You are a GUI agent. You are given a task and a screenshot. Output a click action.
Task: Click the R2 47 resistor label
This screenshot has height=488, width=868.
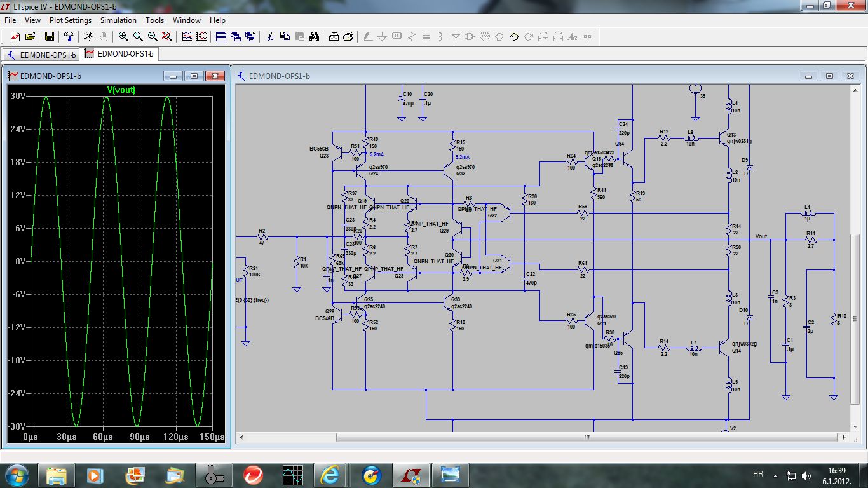261,236
